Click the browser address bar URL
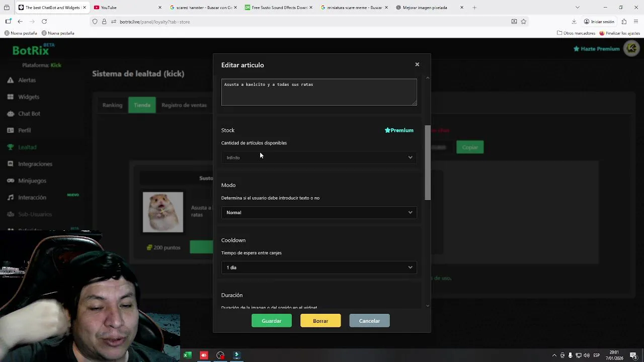The image size is (644, 362). coord(155,22)
